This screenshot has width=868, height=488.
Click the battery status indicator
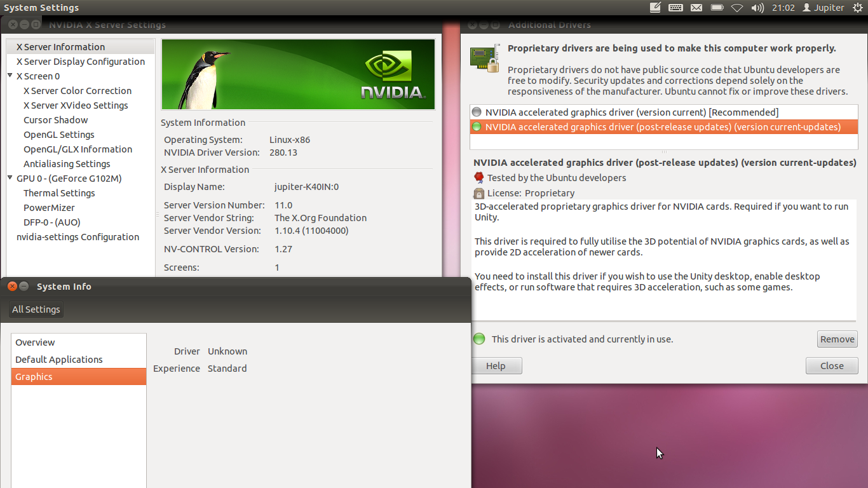[x=717, y=8]
